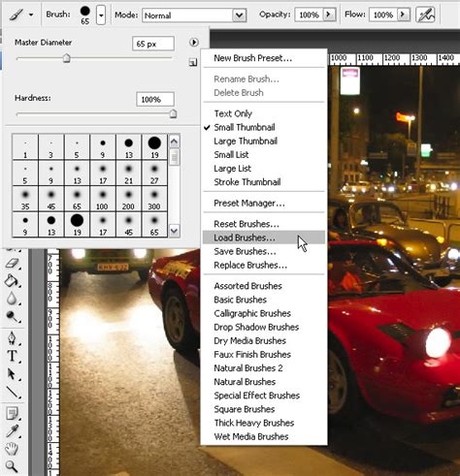Enable the Airbrush option icon
This screenshot has height=476, width=460.
(x=425, y=15)
